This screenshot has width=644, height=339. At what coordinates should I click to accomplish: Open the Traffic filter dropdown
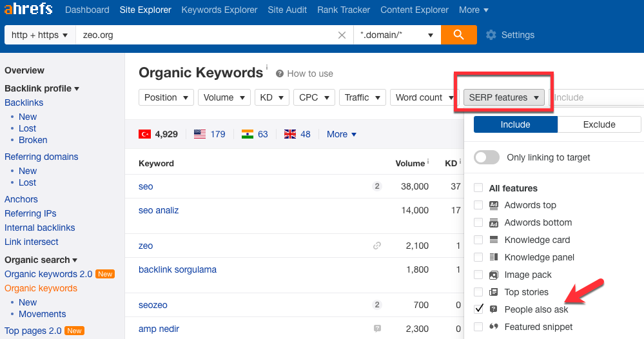[362, 98]
